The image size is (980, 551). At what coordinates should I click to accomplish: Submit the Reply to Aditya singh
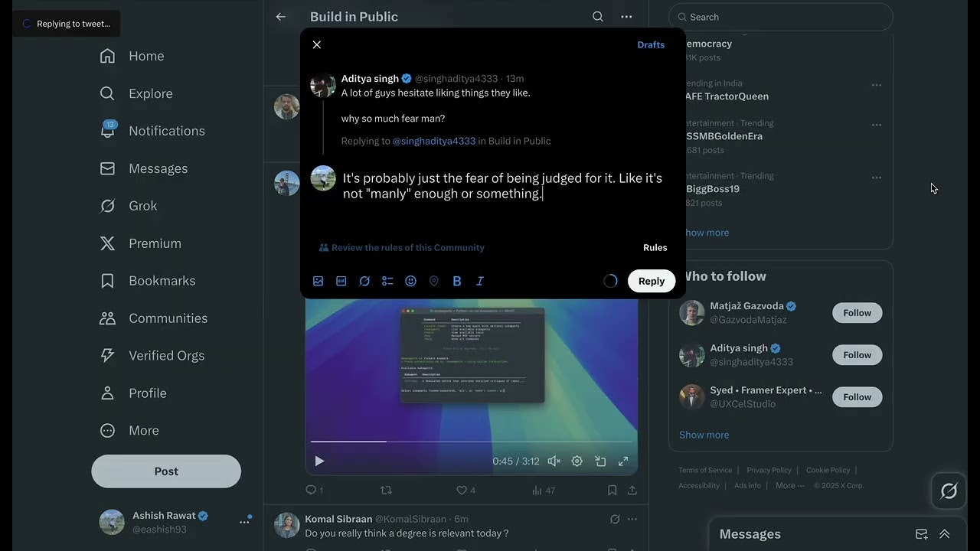[x=651, y=281]
